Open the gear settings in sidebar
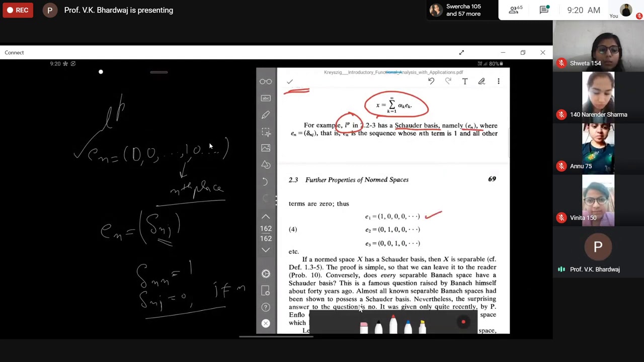Viewport: 644px width, 362px height. (x=266, y=274)
